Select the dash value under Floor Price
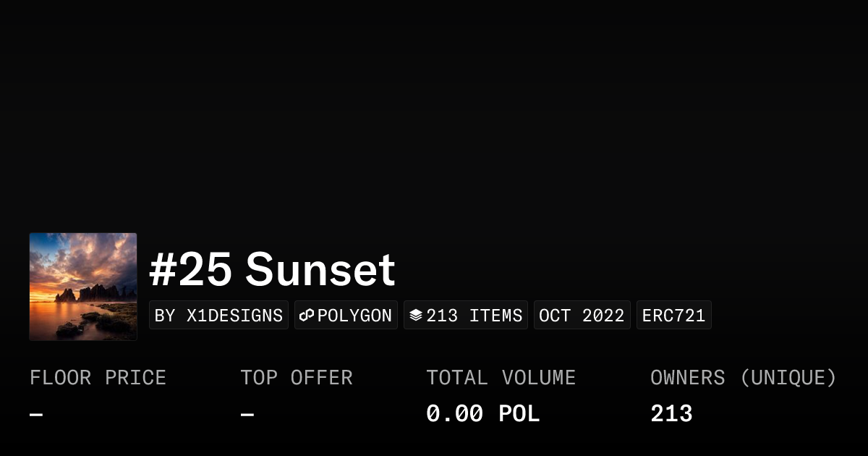 [x=36, y=415]
